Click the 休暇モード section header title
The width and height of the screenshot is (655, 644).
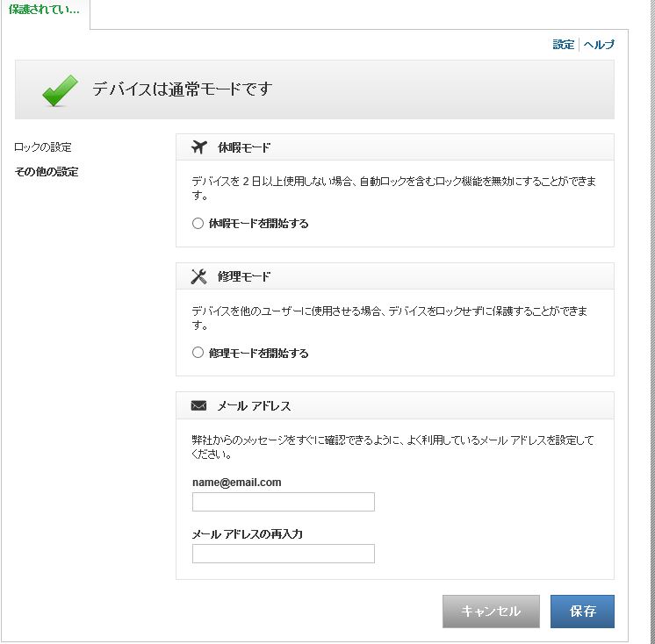pyautogui.click(x=244, y=147)
